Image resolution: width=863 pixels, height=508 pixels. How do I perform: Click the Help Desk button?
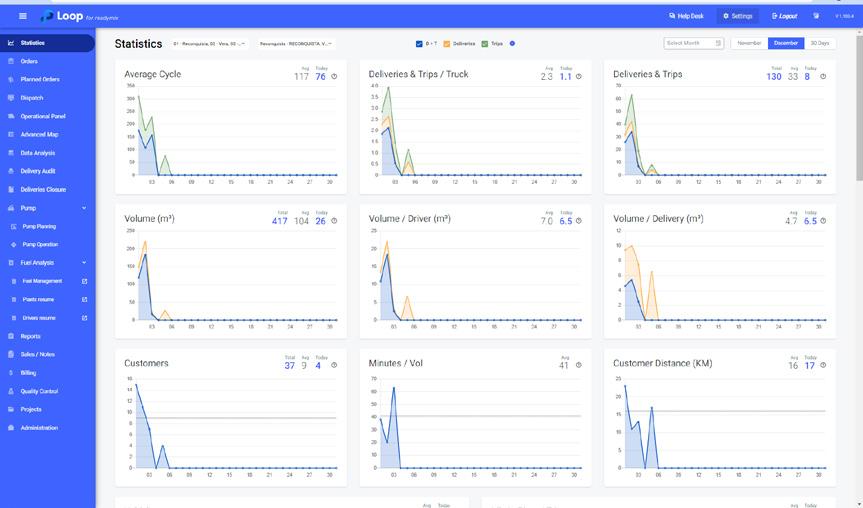coord(686,16)
